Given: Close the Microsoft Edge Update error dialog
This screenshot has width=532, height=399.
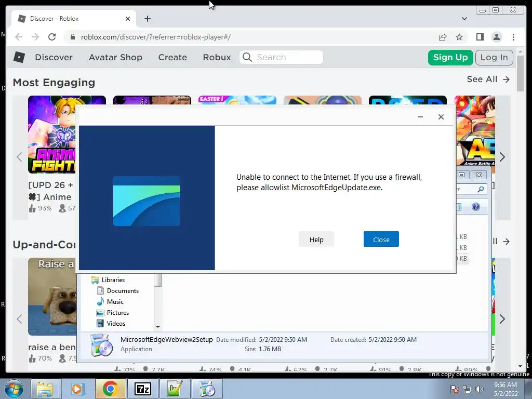Looking at the screenshot, I should point(381,239).
